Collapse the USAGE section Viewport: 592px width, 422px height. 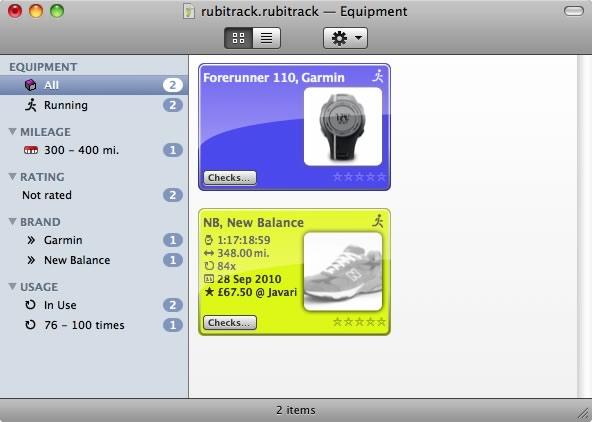coord(12,286)
